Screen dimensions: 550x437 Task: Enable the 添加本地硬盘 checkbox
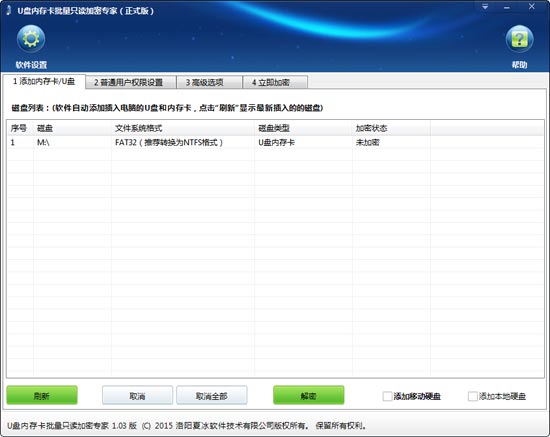(x=473, y=396)
